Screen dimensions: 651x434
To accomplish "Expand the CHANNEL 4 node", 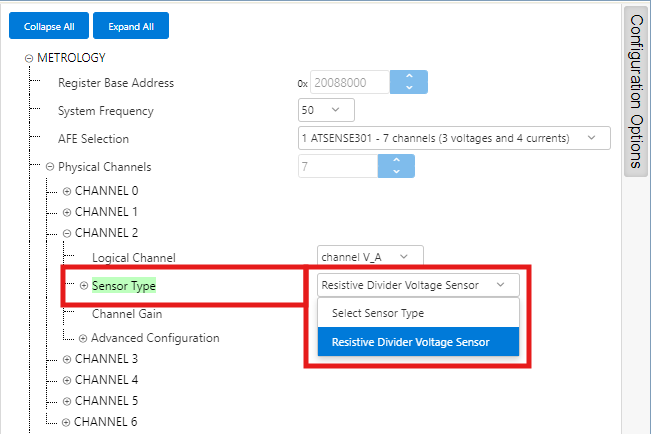I will point(67,380).
